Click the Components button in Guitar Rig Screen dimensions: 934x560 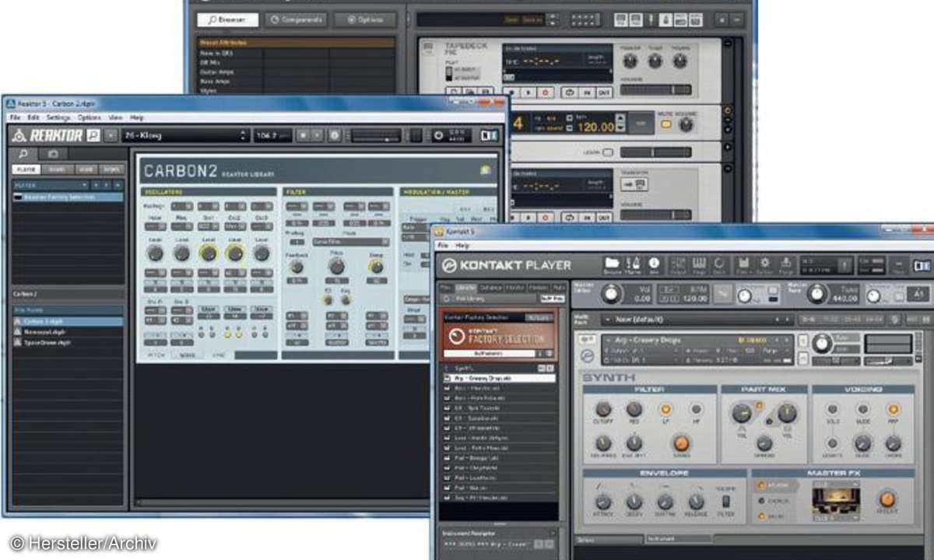296,19
